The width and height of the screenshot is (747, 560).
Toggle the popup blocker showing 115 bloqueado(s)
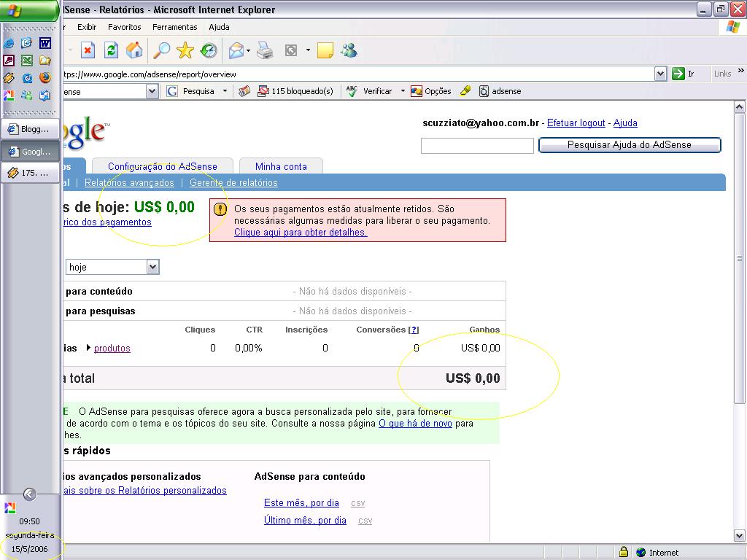click(x=295, y=91)
